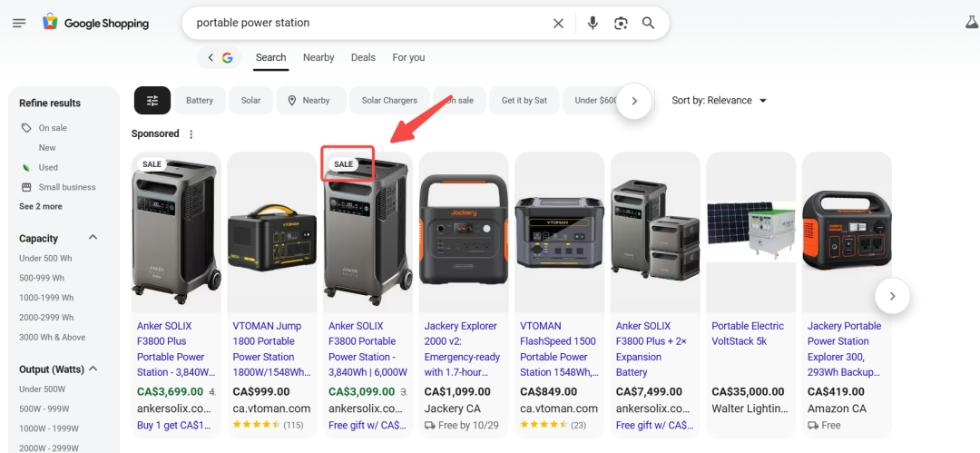
Task: Filter results by Used condition
Action: pos(48,167)
